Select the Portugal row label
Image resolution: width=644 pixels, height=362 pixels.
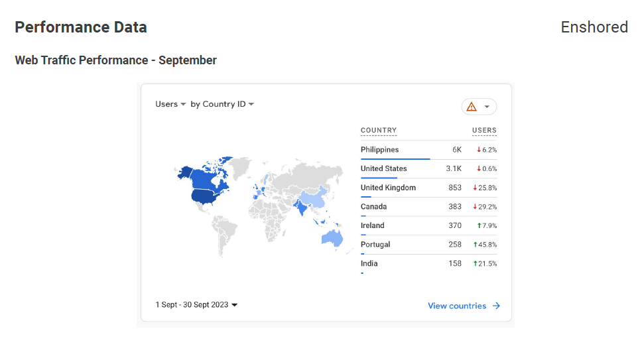tap(375, 245)
